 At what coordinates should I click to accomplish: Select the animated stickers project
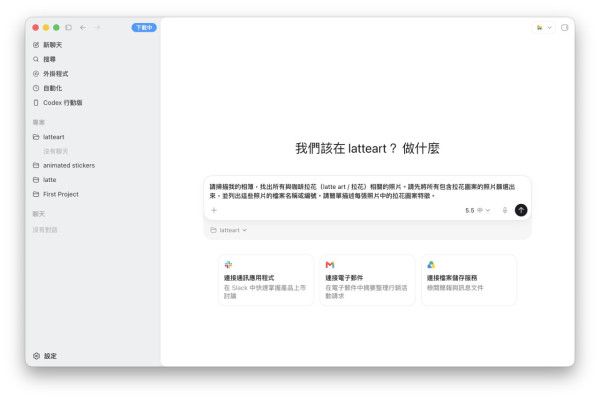coord(69,165)
